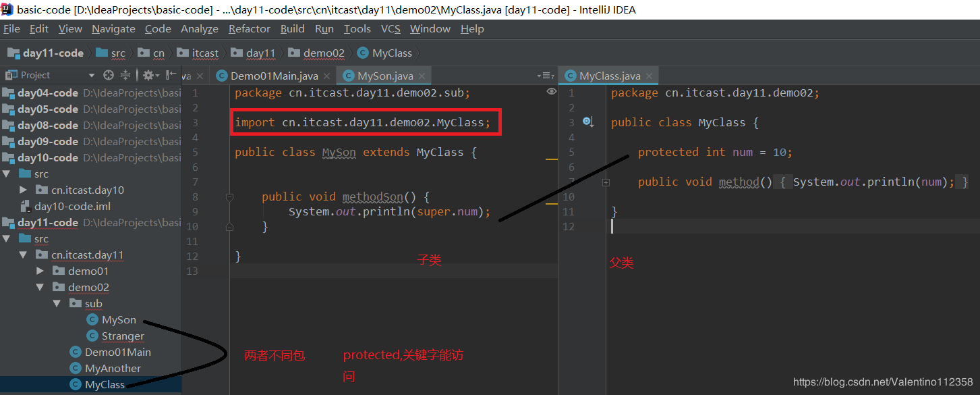980x395 pixels.
Task: Click MyClass in the breadcrumb bar
Action: pos(384,53)
